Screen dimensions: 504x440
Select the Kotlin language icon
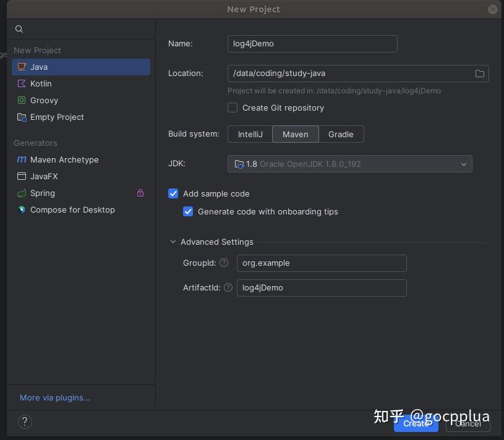[22, 83]
